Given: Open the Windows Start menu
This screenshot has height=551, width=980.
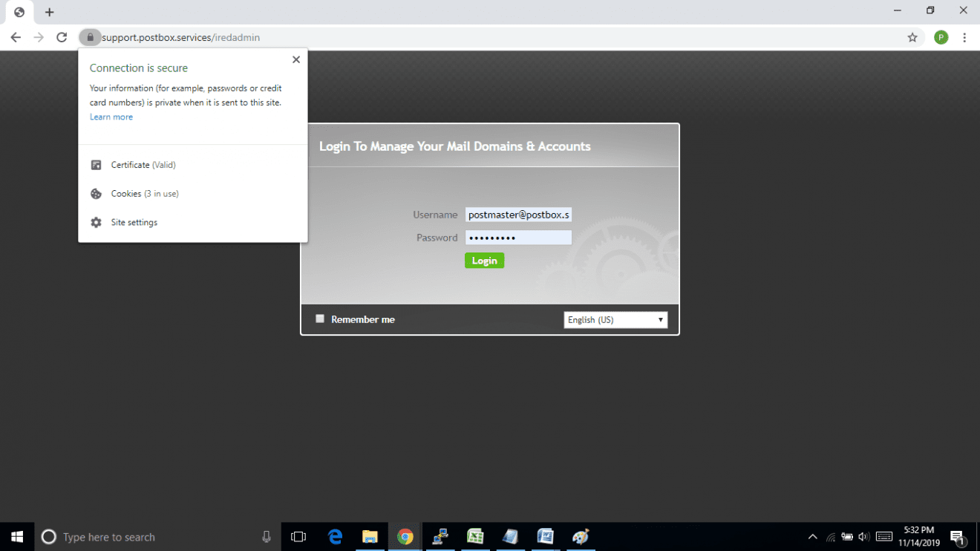Looking at the screenshot, I should click(x=17, y=536).
